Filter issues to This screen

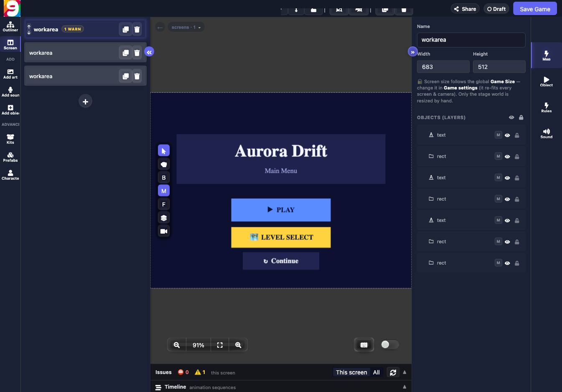pyautogui.click(x=351, y=372)
